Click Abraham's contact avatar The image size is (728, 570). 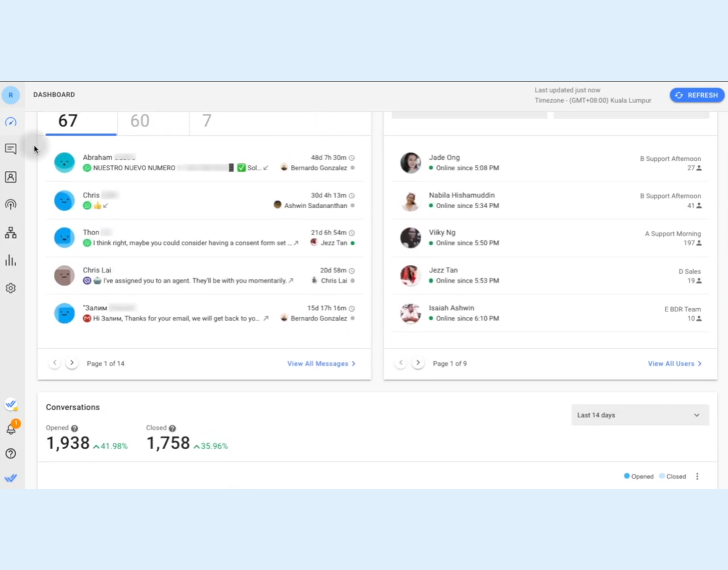[x=64, y=162]
